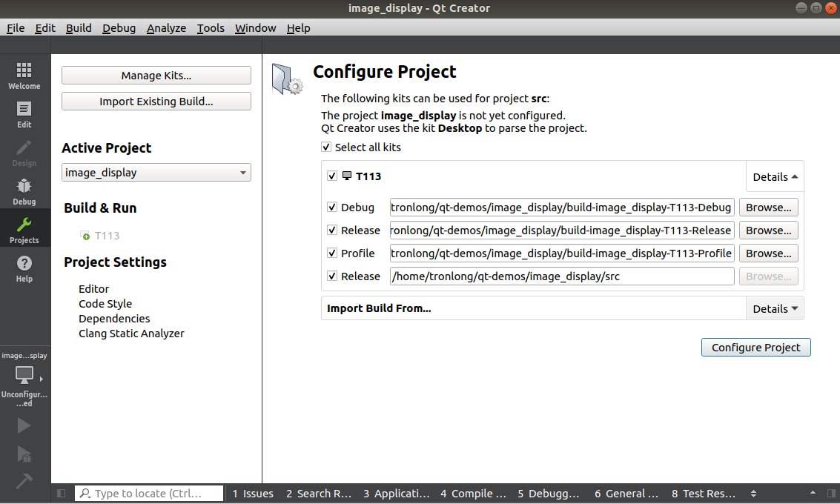Open the Design mode
Screen dimensions: 840x504
[x=24, y=153]
